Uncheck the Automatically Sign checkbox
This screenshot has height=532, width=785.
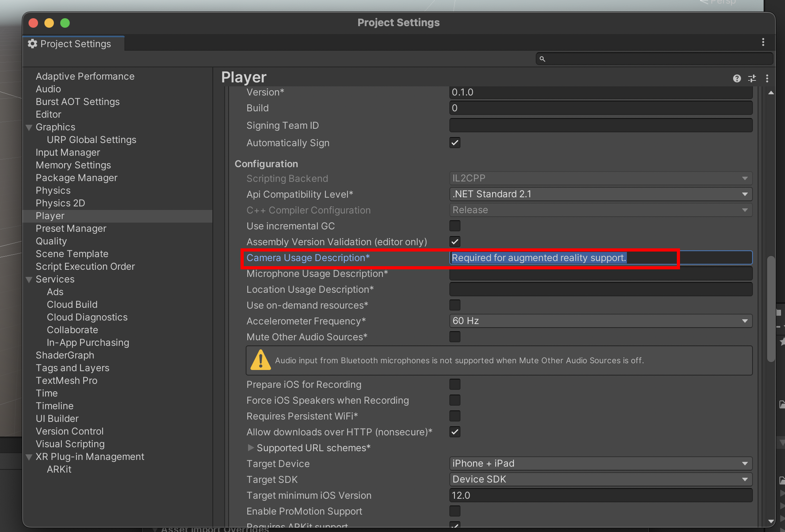click(455, 143)
